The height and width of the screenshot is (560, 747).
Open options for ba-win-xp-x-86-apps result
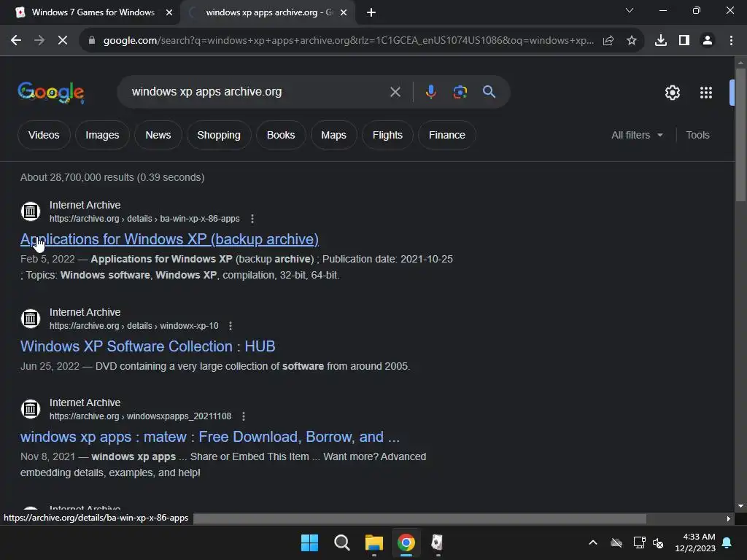(252, 219)
